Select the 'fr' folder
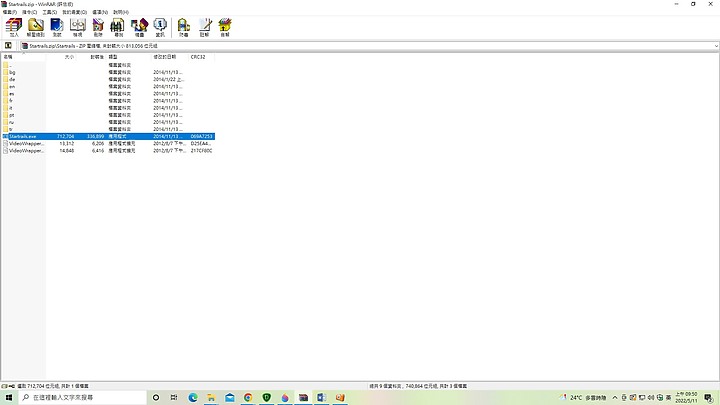Screen dimensions: 720x405 pyautogui.click(x=108, y=101)
